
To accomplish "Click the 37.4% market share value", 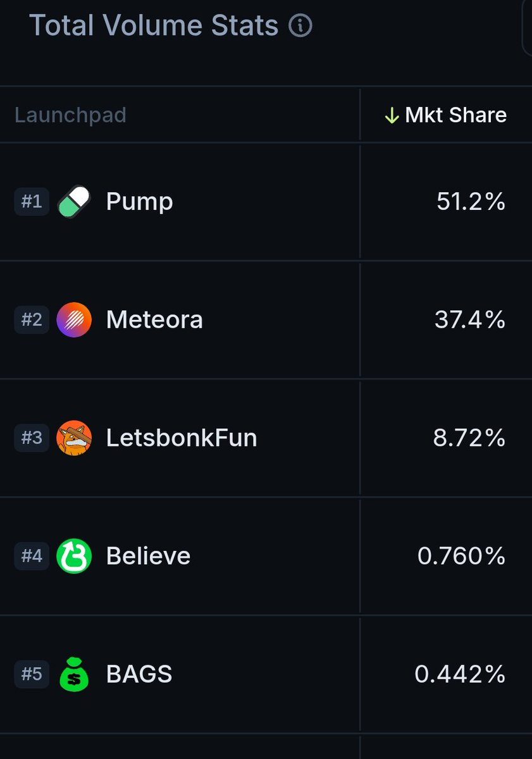I will tap(470, 319).
